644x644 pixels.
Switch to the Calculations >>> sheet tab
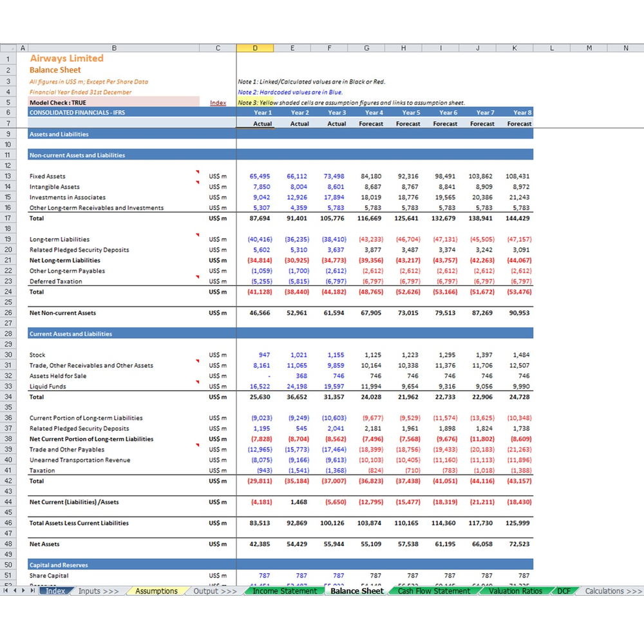(x=613, y=591)
